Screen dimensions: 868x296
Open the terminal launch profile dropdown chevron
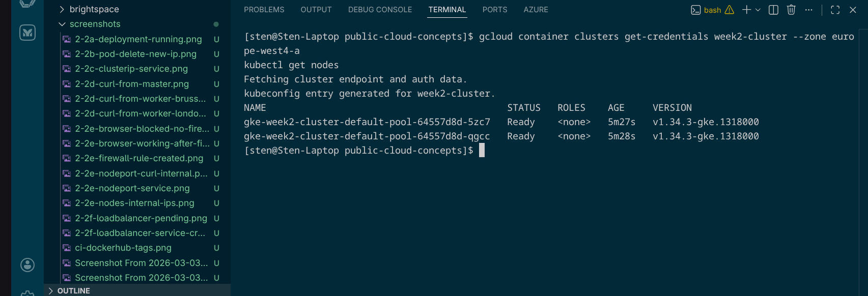point(759,10)
